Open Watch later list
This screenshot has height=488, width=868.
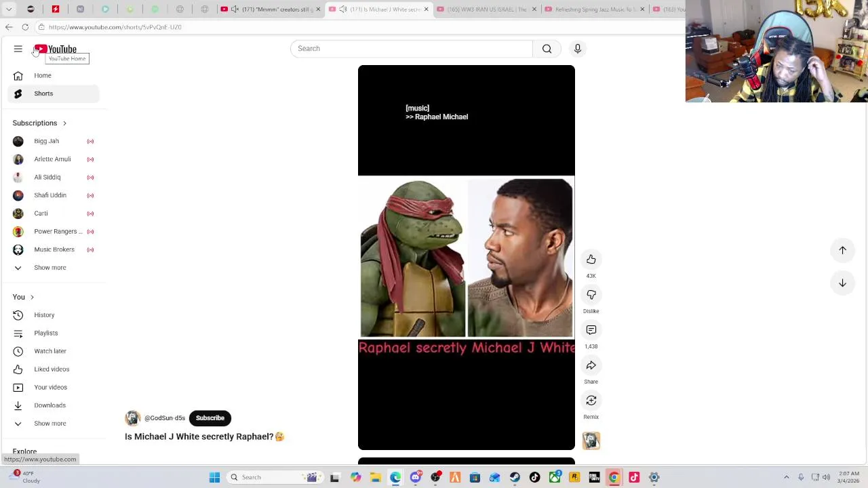point(54,351)
